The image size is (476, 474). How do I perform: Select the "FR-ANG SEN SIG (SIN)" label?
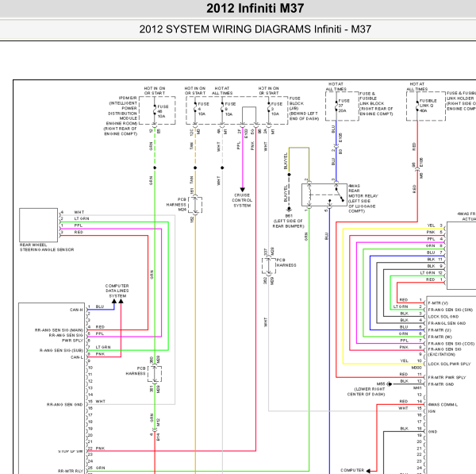pyautogui.click(x=450, y=310)
